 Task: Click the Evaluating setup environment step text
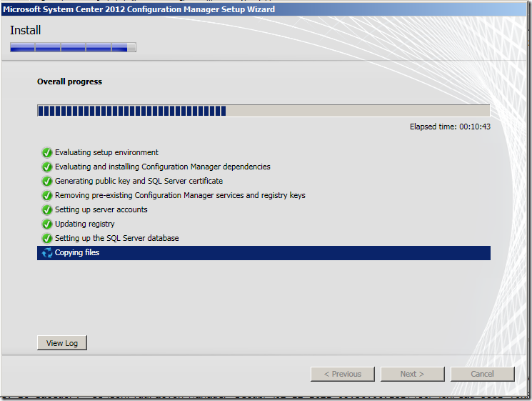[106, 152]
